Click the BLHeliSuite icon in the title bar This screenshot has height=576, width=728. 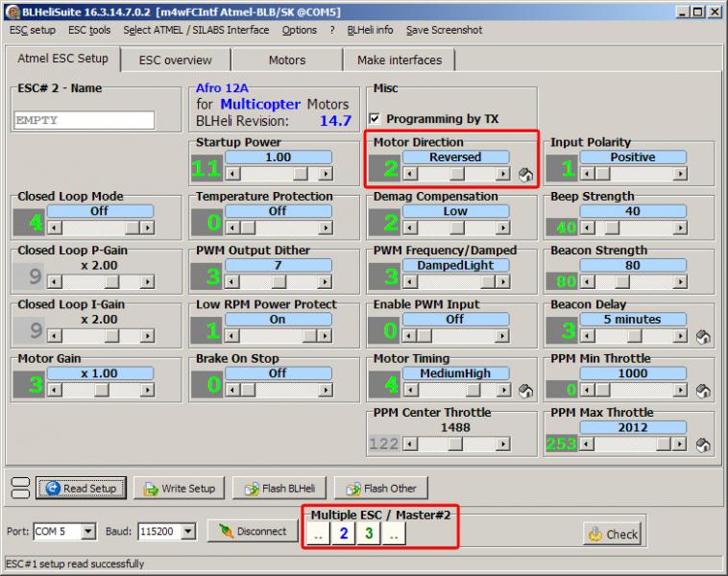10,10
